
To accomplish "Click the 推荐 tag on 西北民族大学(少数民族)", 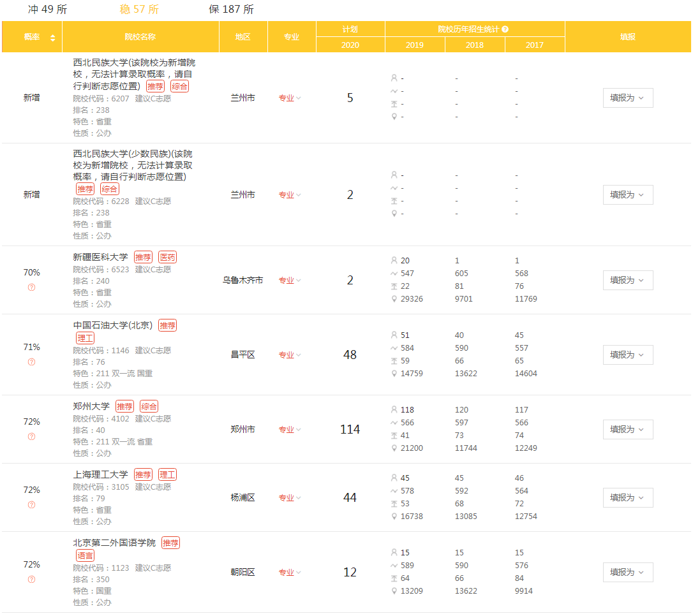I will [x=86, y=189].
